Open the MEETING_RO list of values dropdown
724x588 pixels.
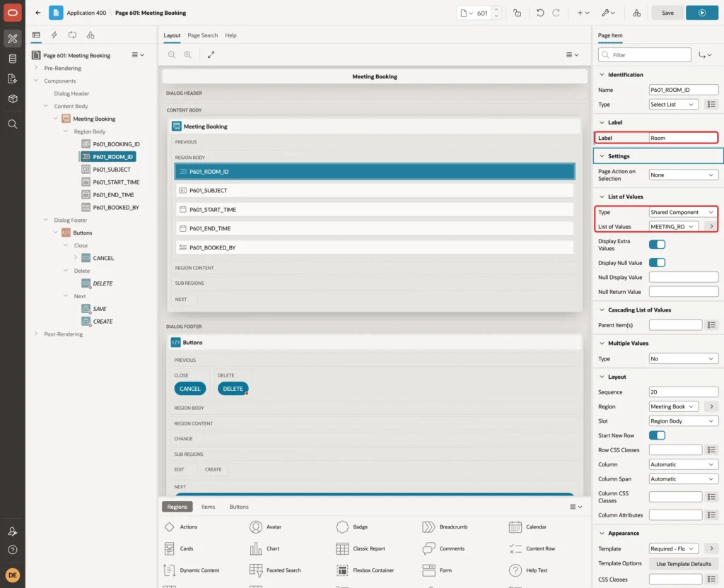(x=673, y=227)
